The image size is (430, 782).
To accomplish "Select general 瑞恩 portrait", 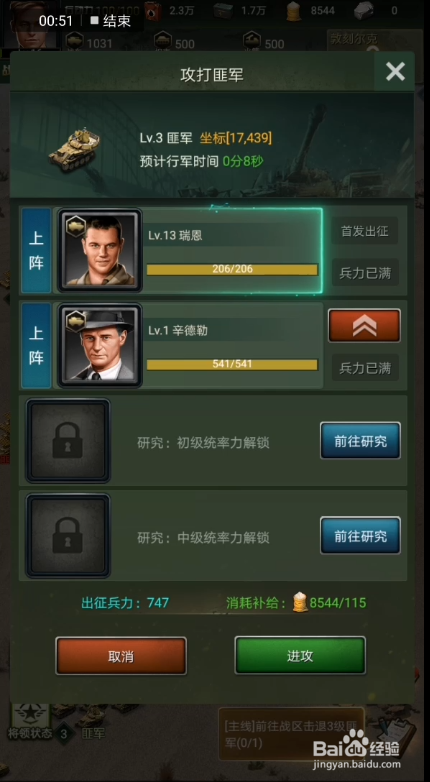I will 100,251.
